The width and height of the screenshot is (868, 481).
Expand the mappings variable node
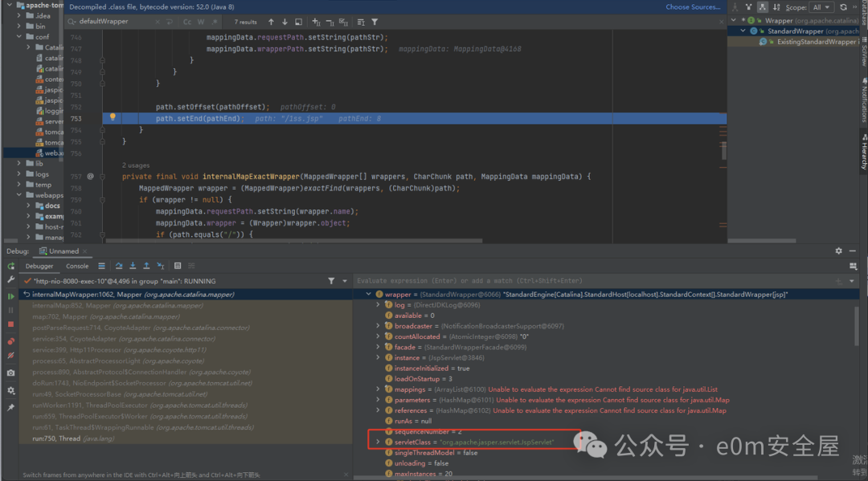[x=378, y=389]
